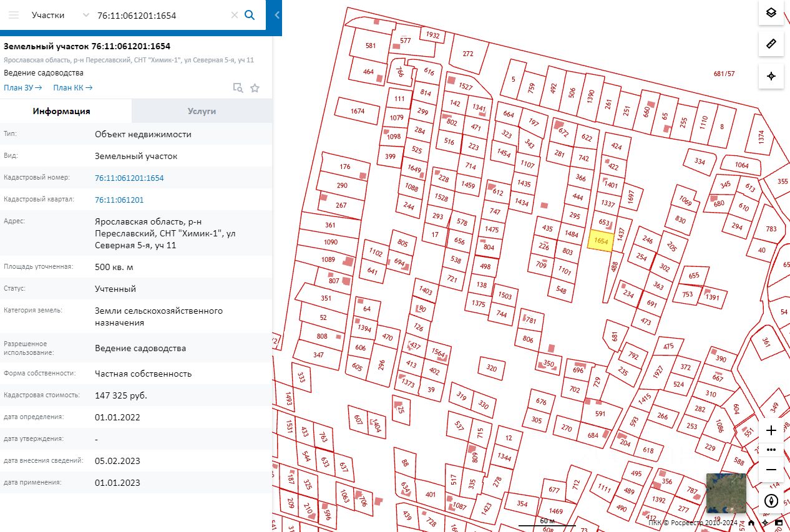This screenshot has height=532, width=790.
Task: Collapse the left info panel arrow
Action: pyautogui.click(x=277, y=15)
